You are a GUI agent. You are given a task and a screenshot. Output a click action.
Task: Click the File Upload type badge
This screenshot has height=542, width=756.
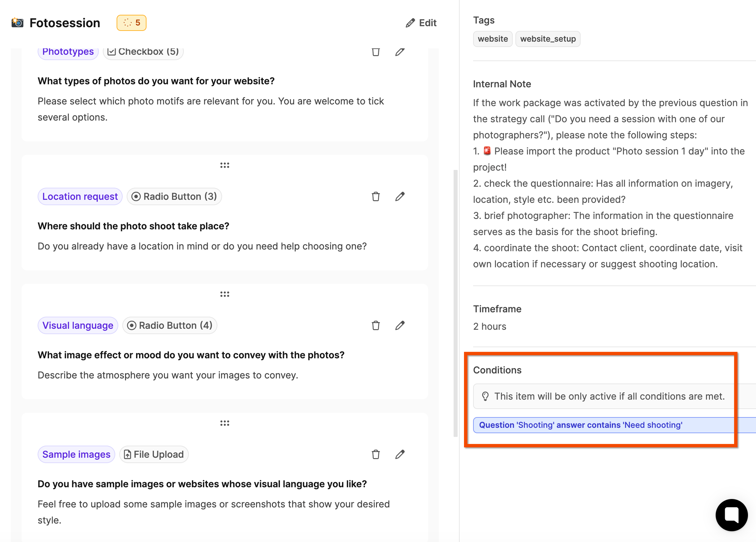[154, 454]
